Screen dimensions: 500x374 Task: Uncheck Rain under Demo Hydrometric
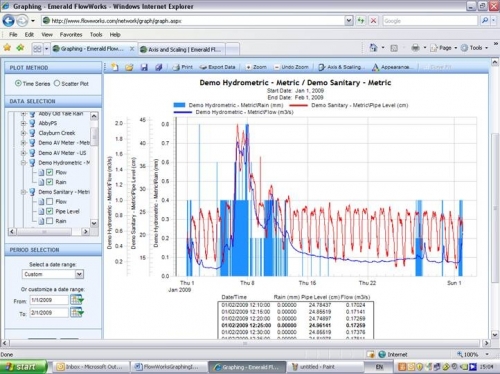(50, 182)
